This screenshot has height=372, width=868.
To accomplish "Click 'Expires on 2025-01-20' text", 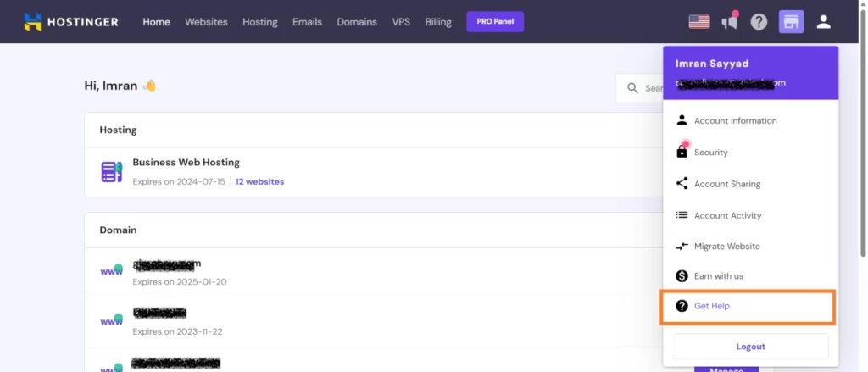I will point(180,282).
